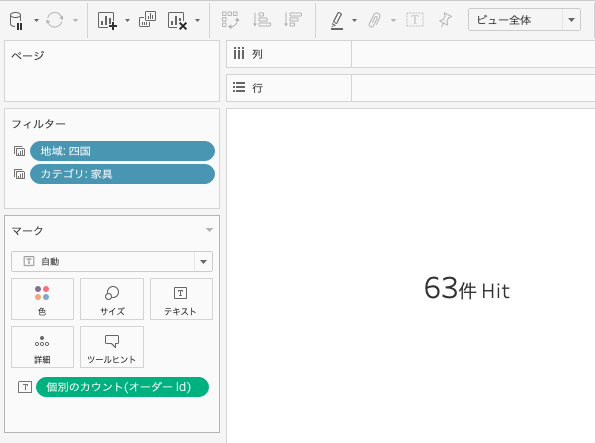Duplicate the sheet with the duplicate icon
The image size is (595, 443).
(147, 20)
